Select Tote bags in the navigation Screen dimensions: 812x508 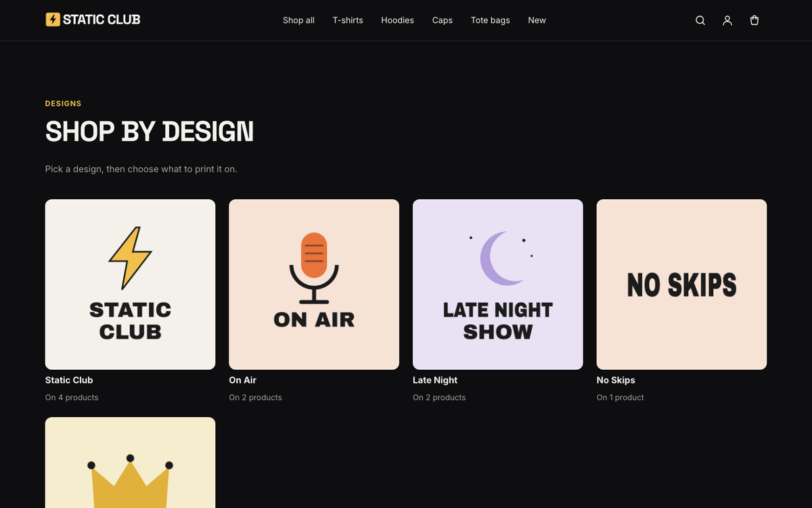[491, 20]
